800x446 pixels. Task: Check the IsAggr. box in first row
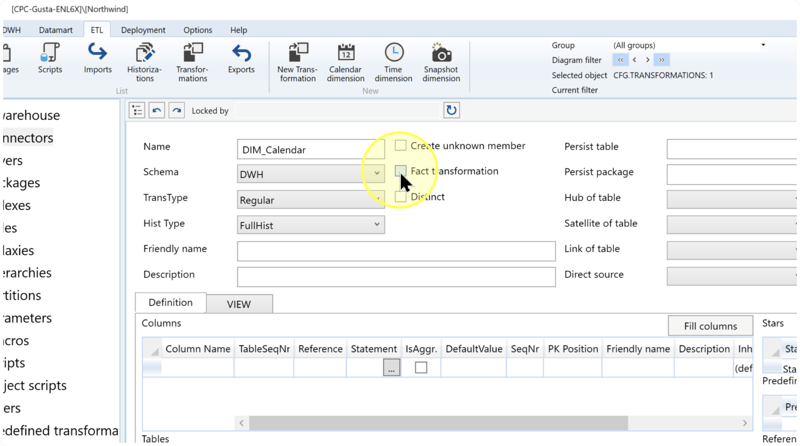coord(421,367)
